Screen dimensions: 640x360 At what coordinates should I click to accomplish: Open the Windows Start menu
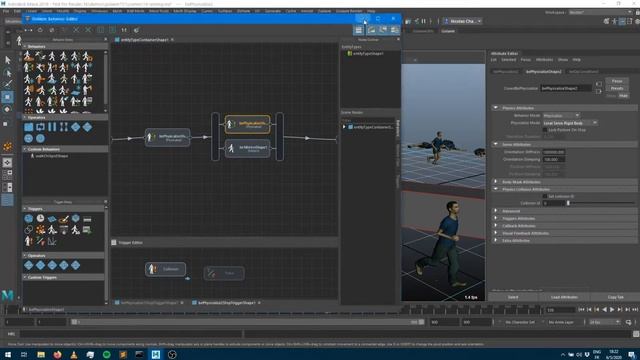(8, 354)
